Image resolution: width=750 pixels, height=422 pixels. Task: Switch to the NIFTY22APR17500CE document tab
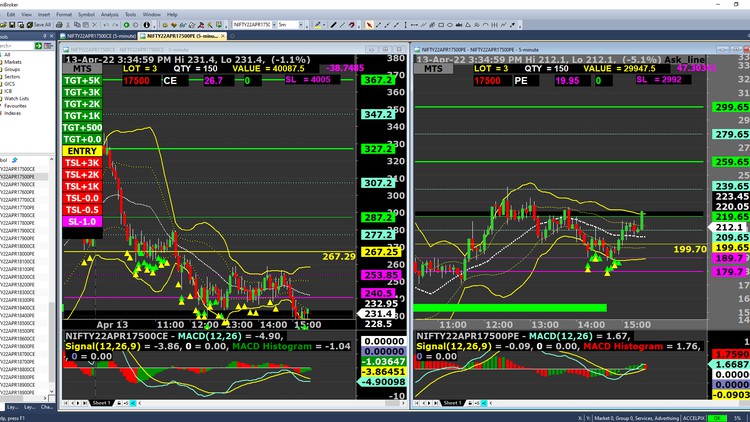(98, 36)
